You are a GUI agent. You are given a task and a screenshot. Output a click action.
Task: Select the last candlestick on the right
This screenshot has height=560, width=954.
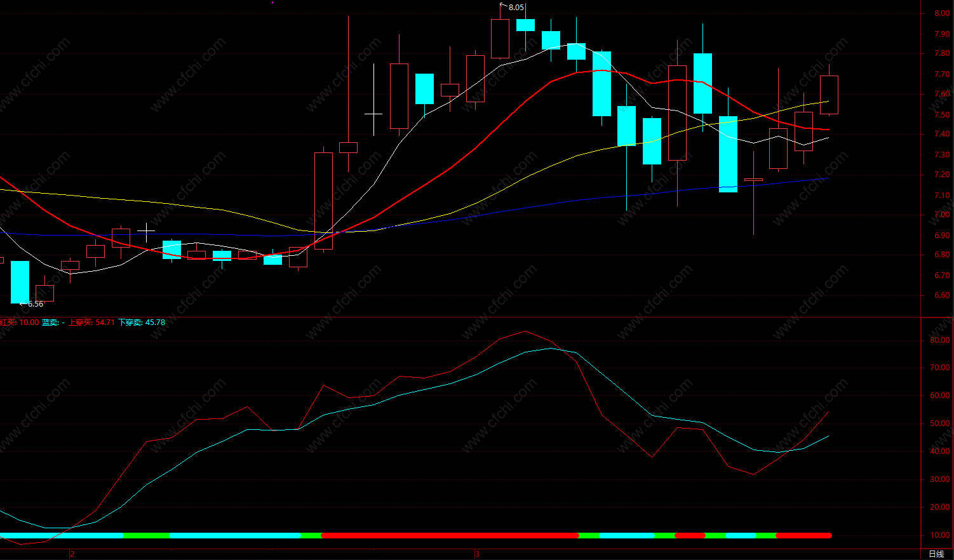tap(829, 95)
